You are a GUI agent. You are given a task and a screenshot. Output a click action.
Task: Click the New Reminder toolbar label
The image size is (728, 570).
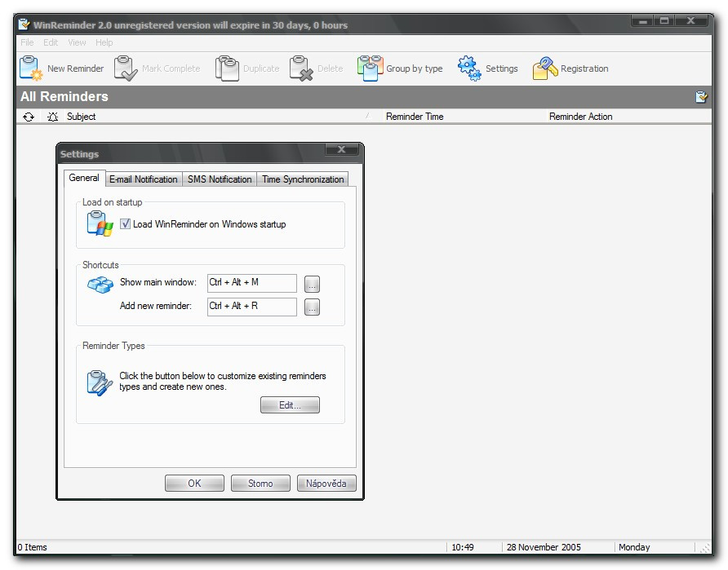pyautogui.click(x=76, y=68)
